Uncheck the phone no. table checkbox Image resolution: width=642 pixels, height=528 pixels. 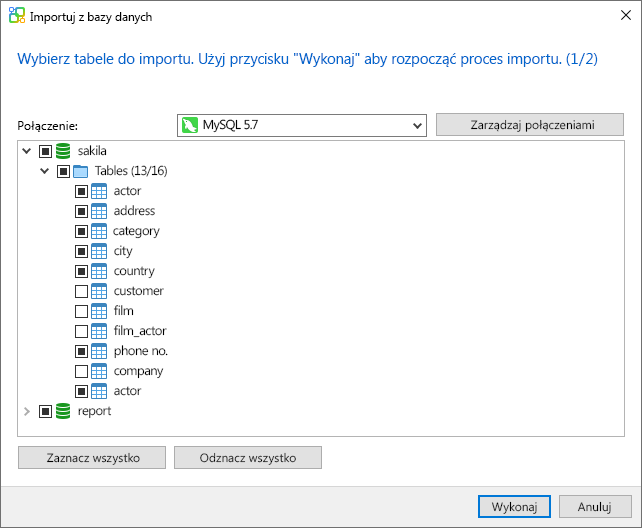click(81, 352)
